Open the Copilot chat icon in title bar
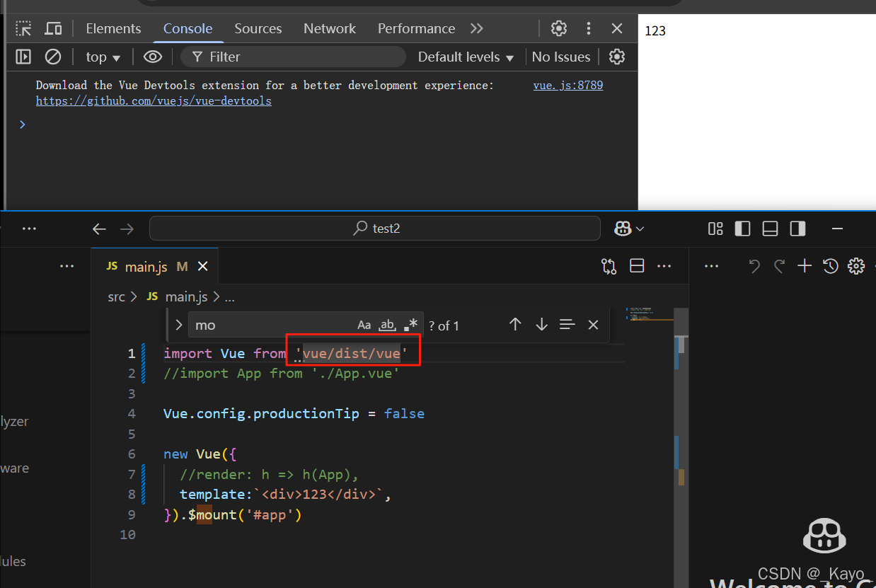Screen dimensions: 876x588 pos(623,229)
